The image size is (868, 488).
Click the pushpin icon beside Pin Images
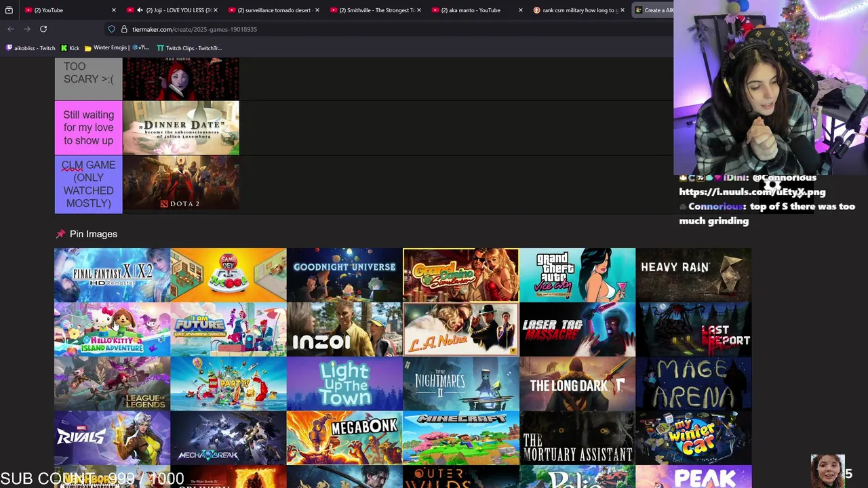click(60, 234)
